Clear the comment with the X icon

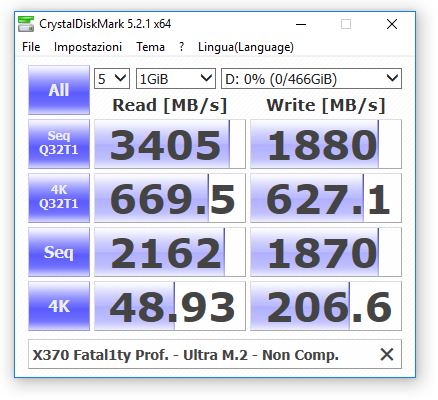coord(387,354)
